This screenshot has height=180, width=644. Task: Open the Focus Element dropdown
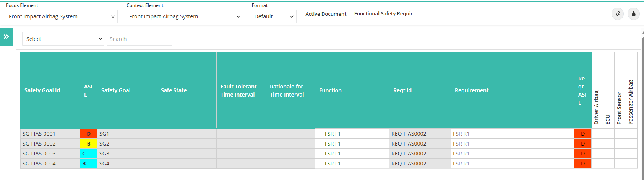tap(62, 16)
